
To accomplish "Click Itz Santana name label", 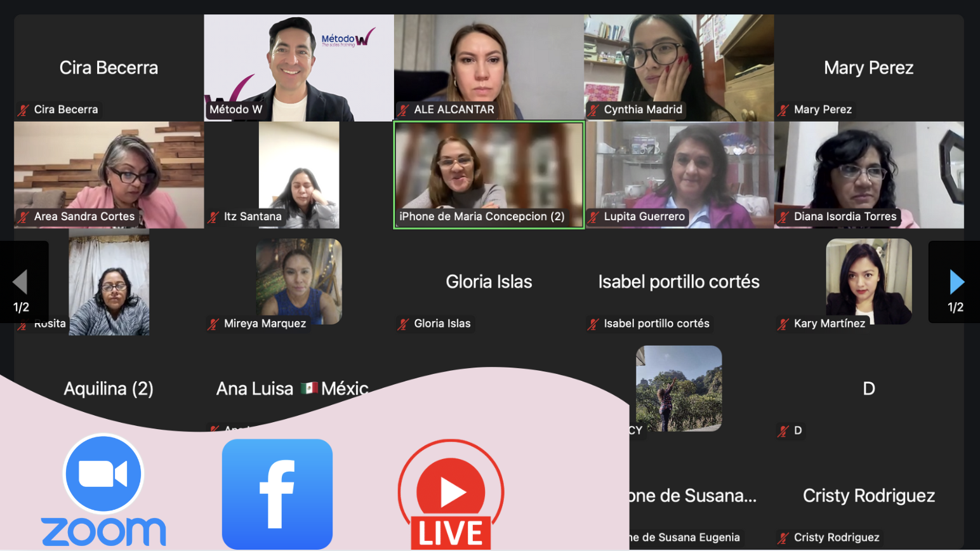I will tap(253, 217).
